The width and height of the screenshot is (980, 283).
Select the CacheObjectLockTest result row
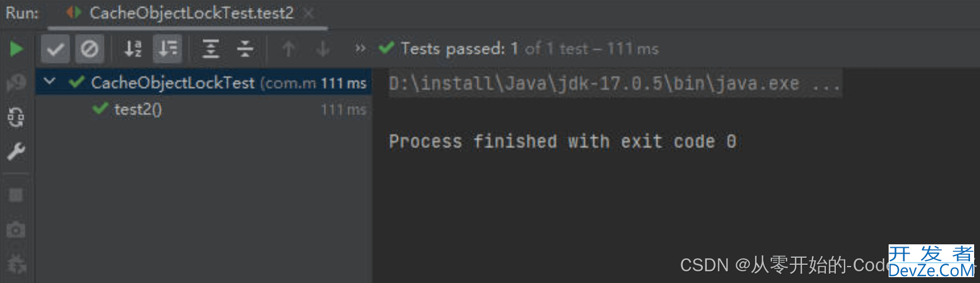click(x=203, y=83)
